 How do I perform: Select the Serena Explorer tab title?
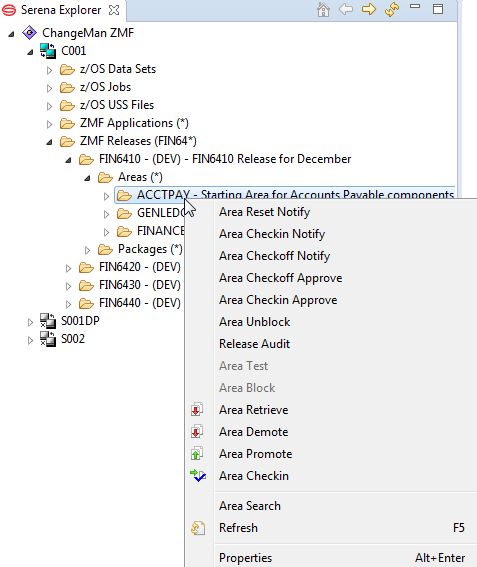pyautogui.click(x=61, y=10)
